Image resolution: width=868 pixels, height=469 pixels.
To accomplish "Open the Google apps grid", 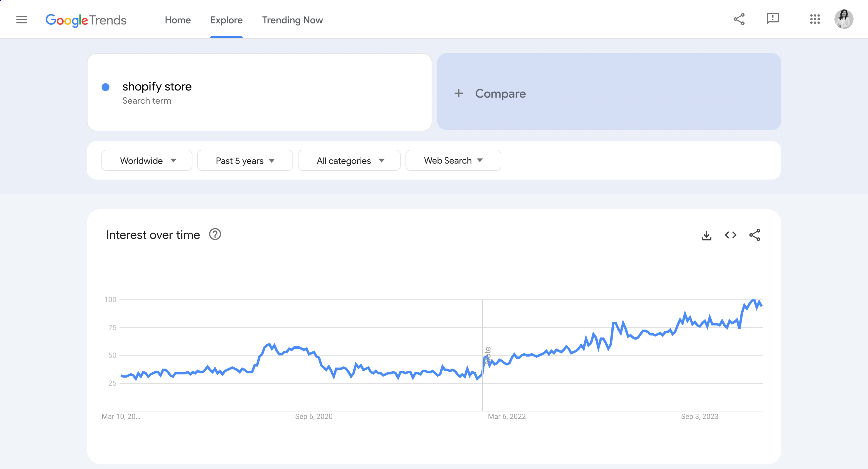I will click(x=815, y=19).
